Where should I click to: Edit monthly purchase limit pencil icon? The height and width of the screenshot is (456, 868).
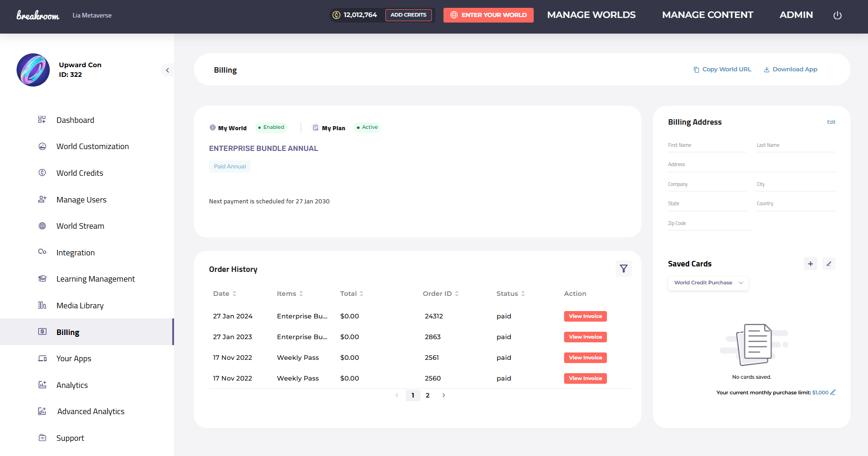pyautogui.click(x=833, y=393)
